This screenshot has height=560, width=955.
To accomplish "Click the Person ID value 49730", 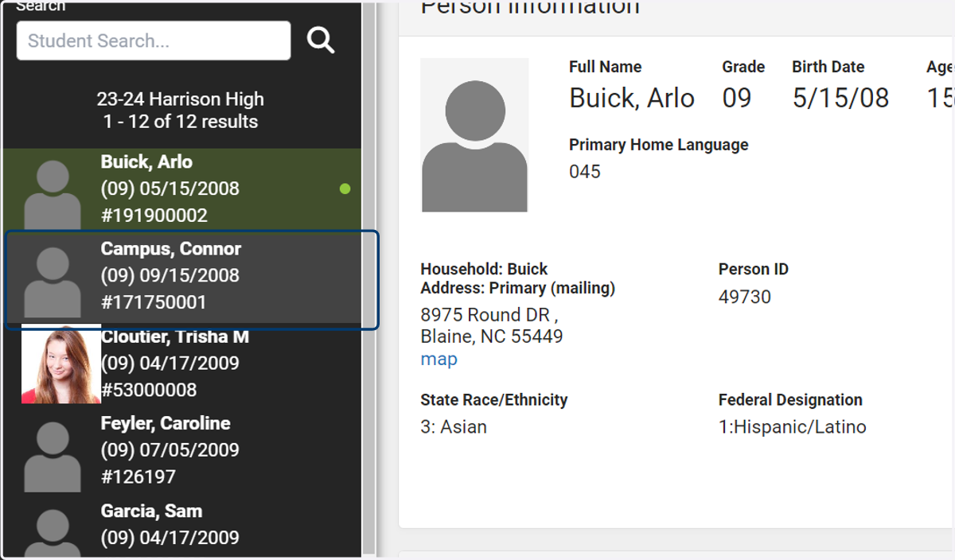I will click(x=745, y=297).
